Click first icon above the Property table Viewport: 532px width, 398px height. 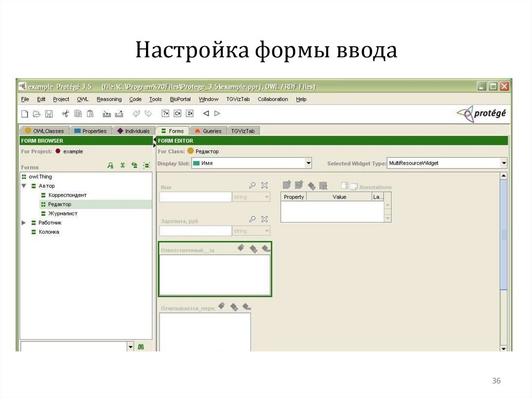(x=287, y=185)
